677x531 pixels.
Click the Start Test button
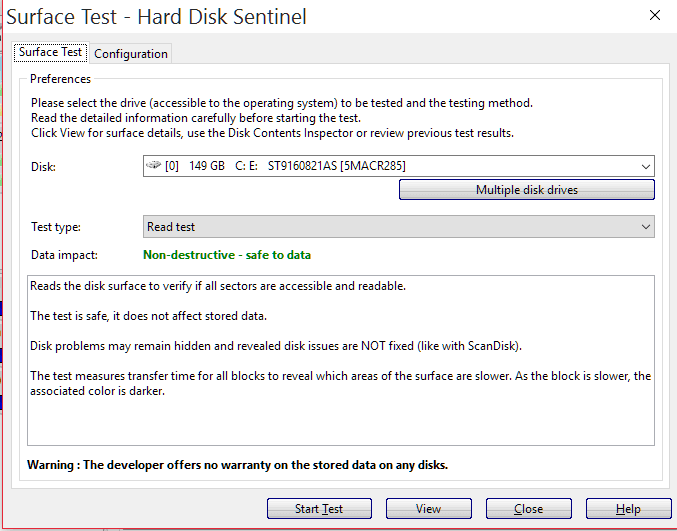point(319,509)
